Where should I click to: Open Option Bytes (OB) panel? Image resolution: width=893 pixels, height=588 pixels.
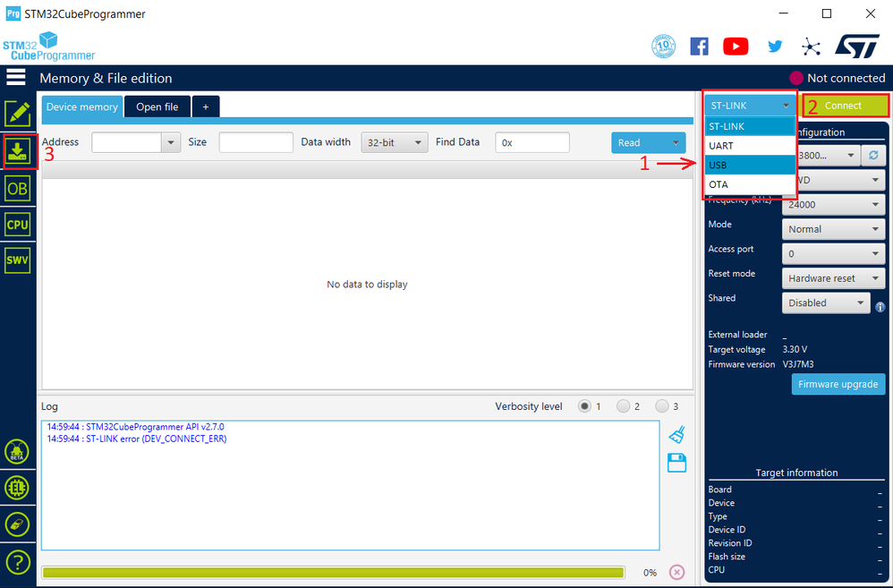click(x=18, y=189)
